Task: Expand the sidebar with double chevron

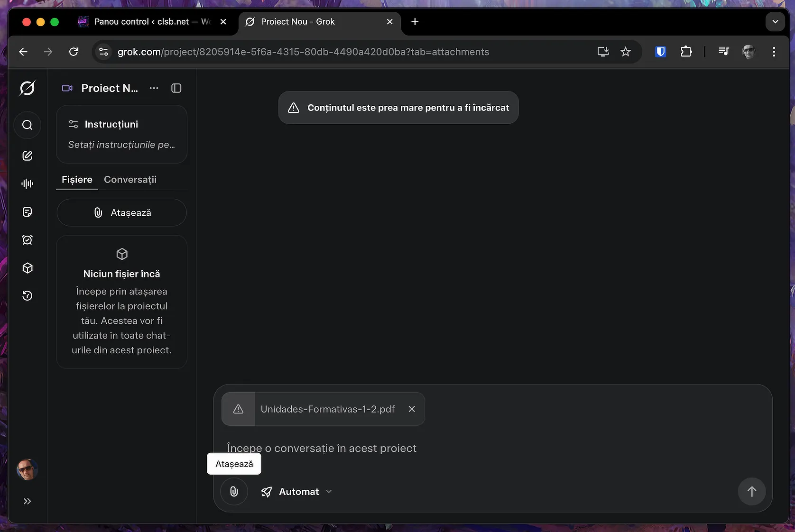Action: (x=28, y=501)
